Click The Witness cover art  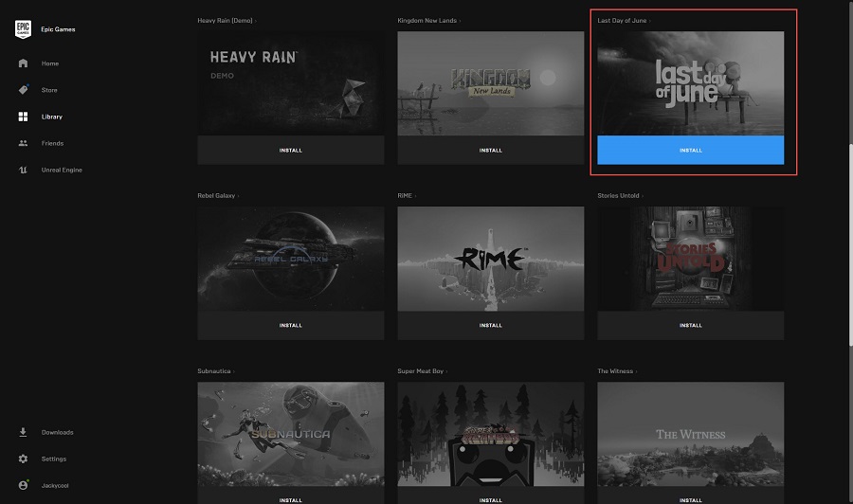coord(690,434)
